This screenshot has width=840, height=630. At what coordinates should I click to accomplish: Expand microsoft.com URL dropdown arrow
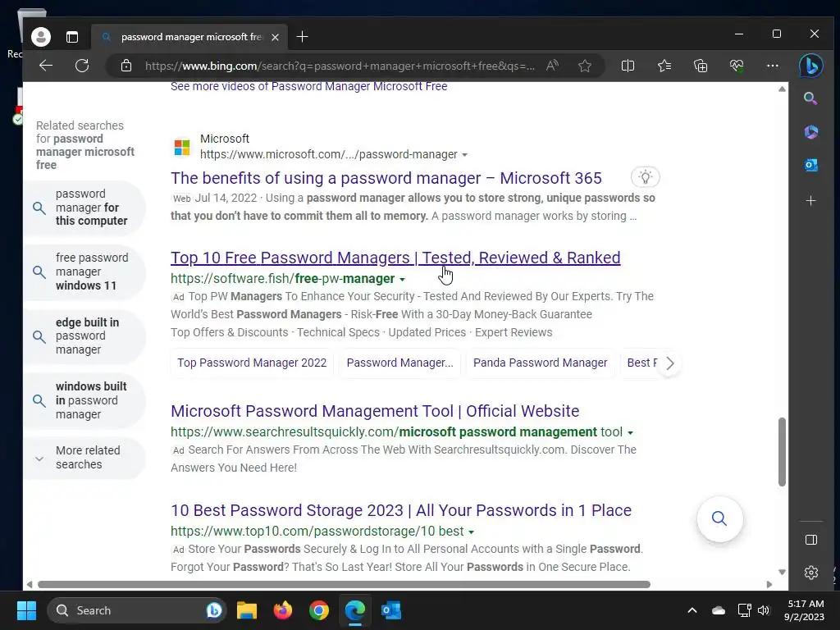[x=465, y=155]
